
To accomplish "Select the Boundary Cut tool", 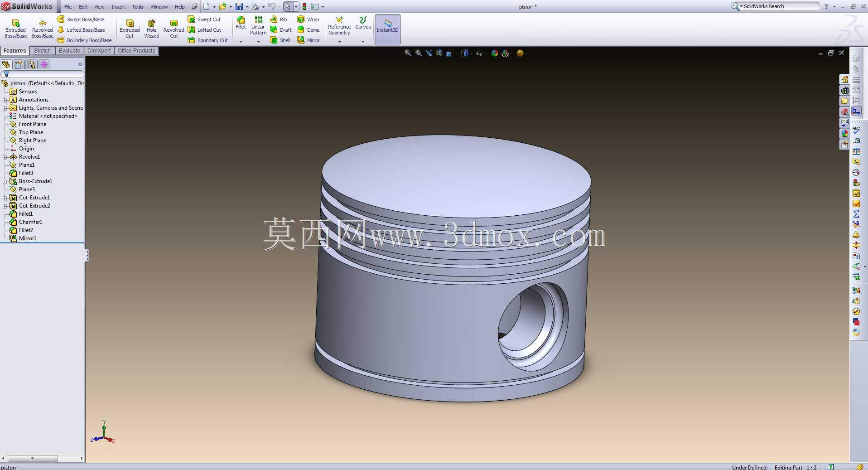I will (208, 40).
